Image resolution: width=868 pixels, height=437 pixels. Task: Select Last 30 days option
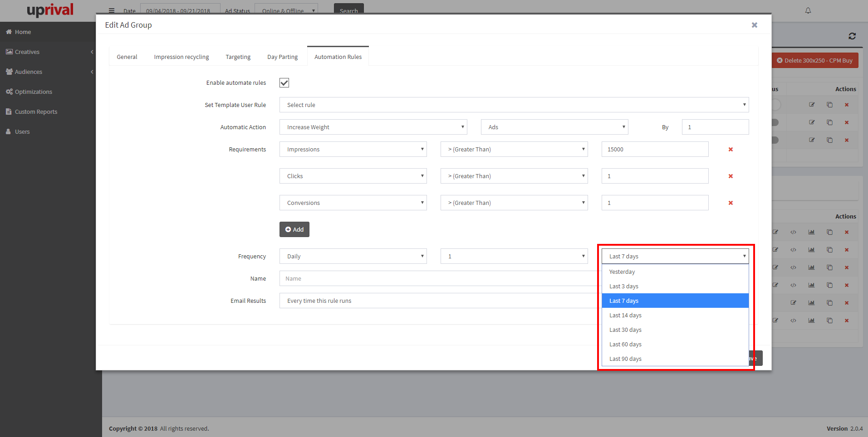click(x=675, y=330)
